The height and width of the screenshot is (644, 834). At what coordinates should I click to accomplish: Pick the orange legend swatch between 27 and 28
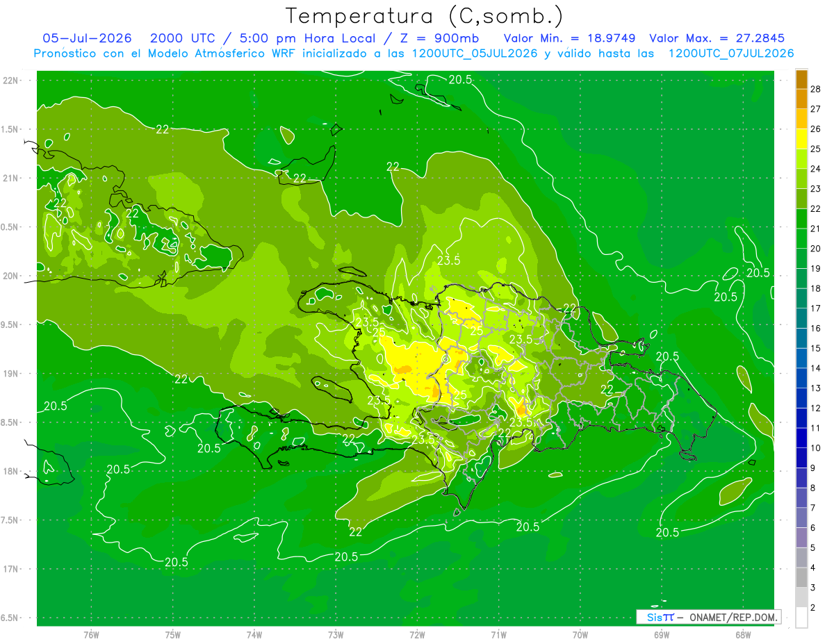click(801, 99)
